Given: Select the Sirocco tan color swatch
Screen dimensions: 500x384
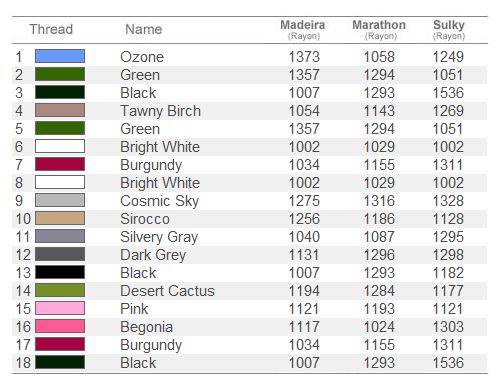Looking at the screenshot, I should (60, 218).
